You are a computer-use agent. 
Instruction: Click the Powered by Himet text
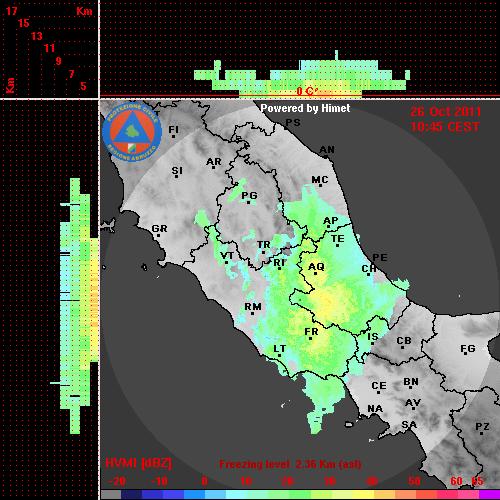click(305, 108)
